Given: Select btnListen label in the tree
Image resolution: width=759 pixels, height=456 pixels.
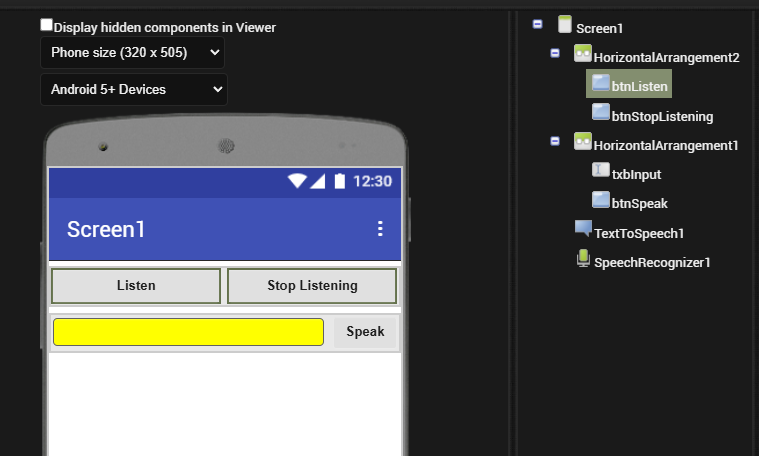Looking at the screenshot, I should coord(639,87).
